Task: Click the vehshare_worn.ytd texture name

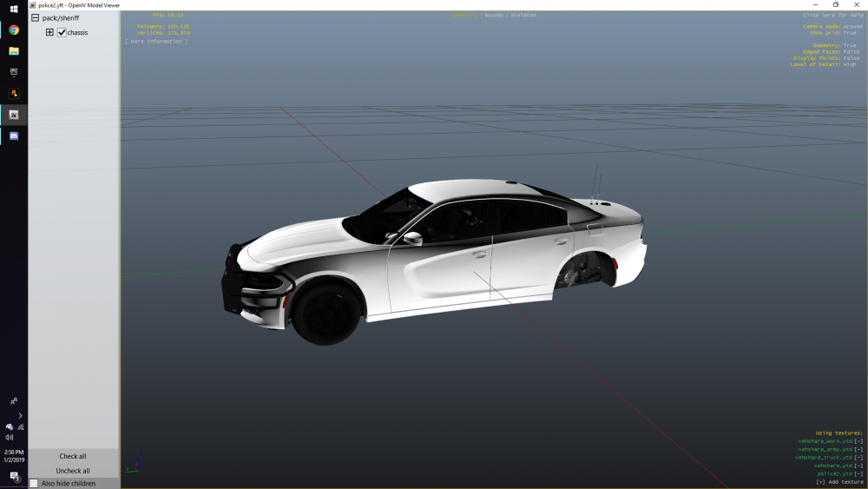Action: click(825, 441)
